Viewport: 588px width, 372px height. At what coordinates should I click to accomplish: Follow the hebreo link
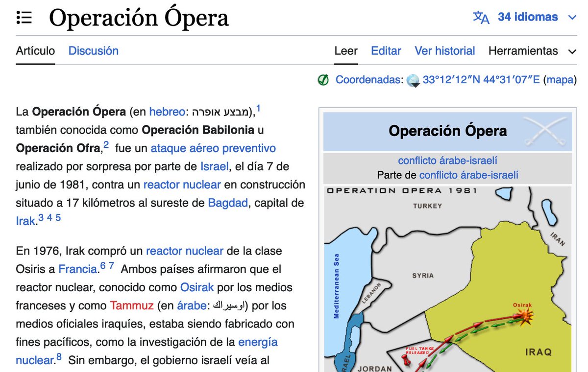(167, 112)
